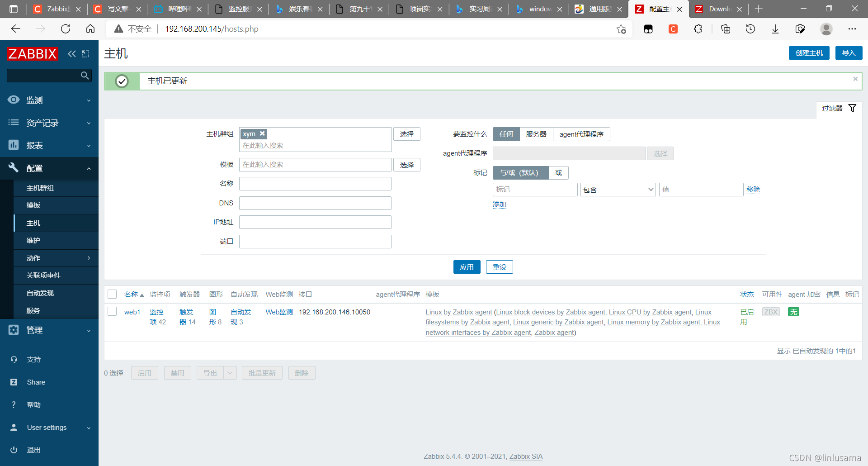Viewport: 868px width, 466px height.
Task: Open new browser tab with plus
Action: (759, 9)
